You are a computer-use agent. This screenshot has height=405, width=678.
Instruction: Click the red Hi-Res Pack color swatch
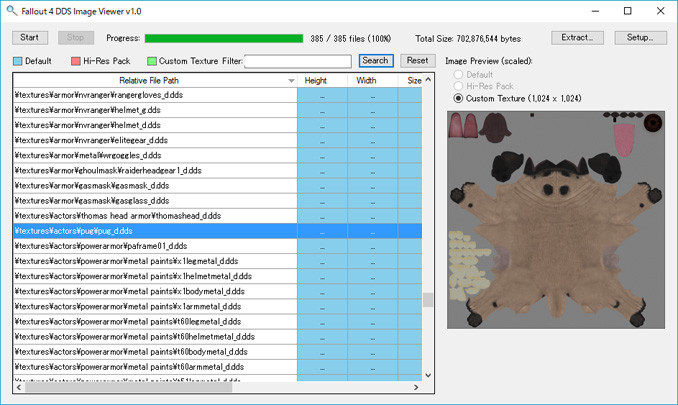click(76, 61)
